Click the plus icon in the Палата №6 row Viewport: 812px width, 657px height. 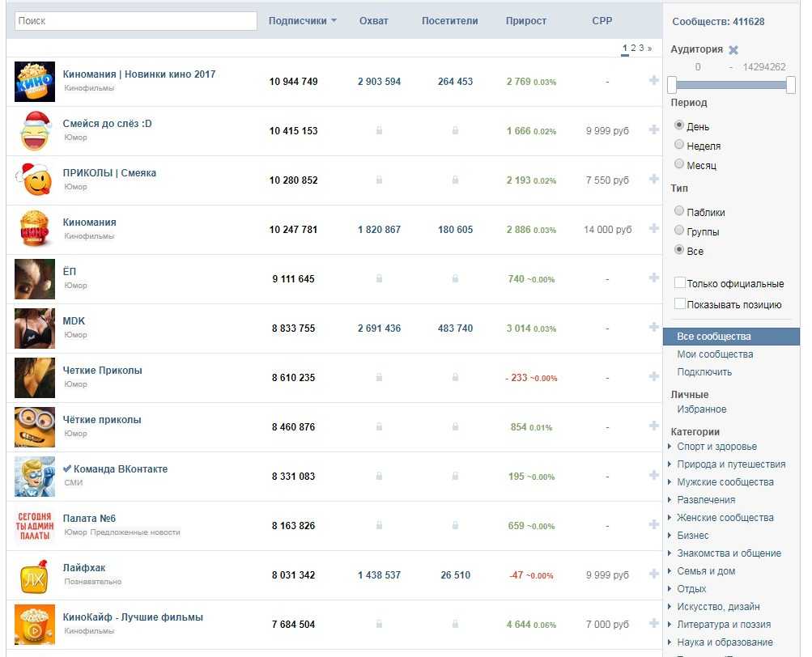(653, 524)
